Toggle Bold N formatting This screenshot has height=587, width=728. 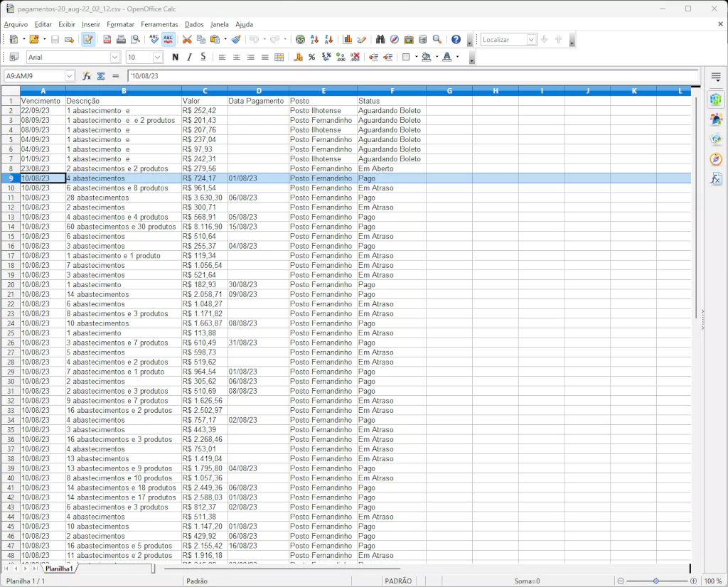click(175, 57)
